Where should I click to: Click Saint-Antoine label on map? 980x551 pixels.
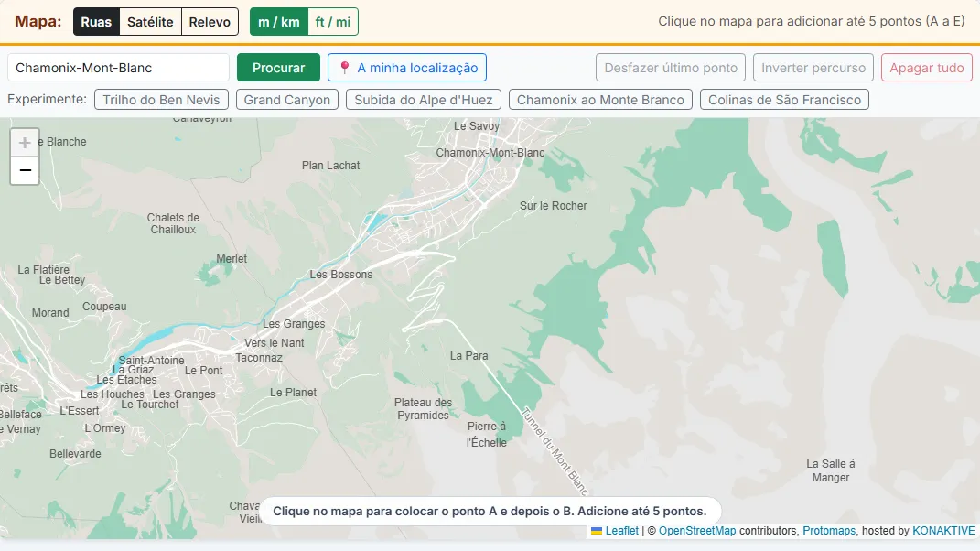(x=151, y=361)
